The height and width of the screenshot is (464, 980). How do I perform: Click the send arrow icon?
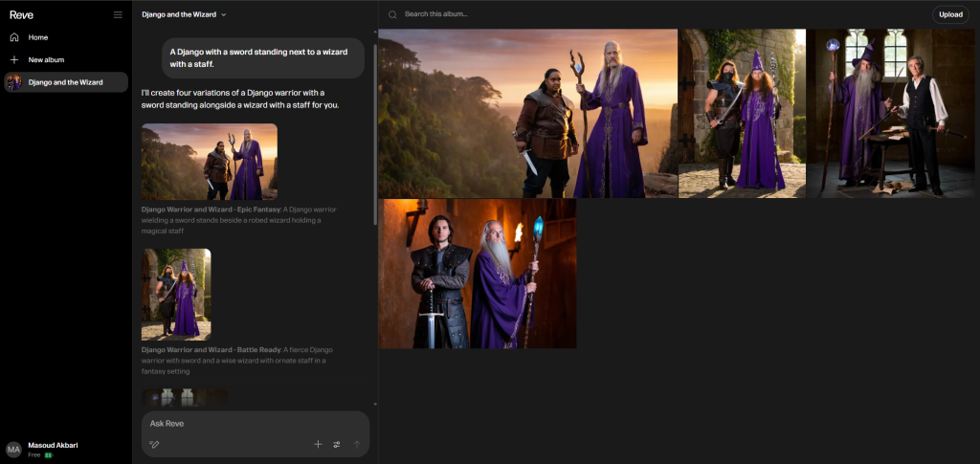(357, 444)
